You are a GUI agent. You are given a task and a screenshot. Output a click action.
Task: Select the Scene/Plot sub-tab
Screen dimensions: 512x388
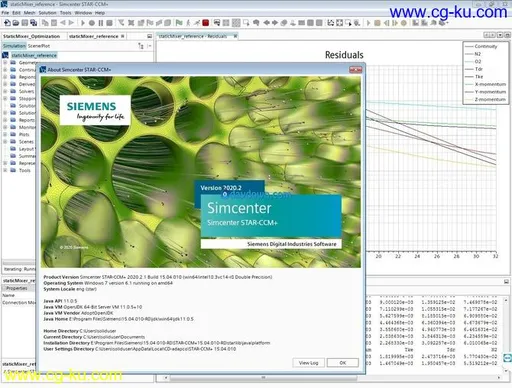coord(39,46)
